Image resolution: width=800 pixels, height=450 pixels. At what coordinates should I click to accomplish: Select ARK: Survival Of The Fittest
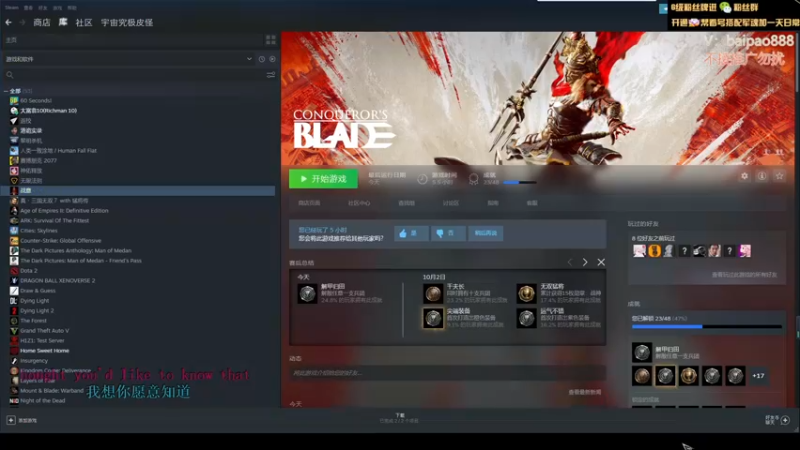(x=55, y=220)
